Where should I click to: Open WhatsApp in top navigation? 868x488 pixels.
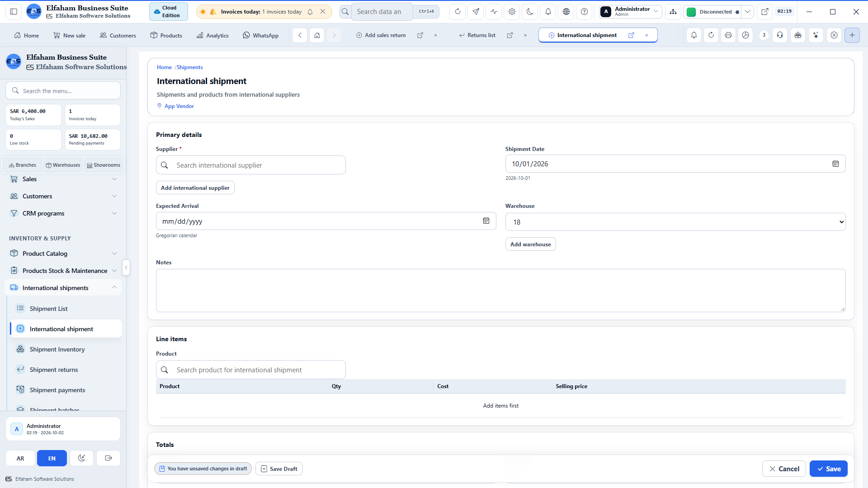[x=261, y=35]
